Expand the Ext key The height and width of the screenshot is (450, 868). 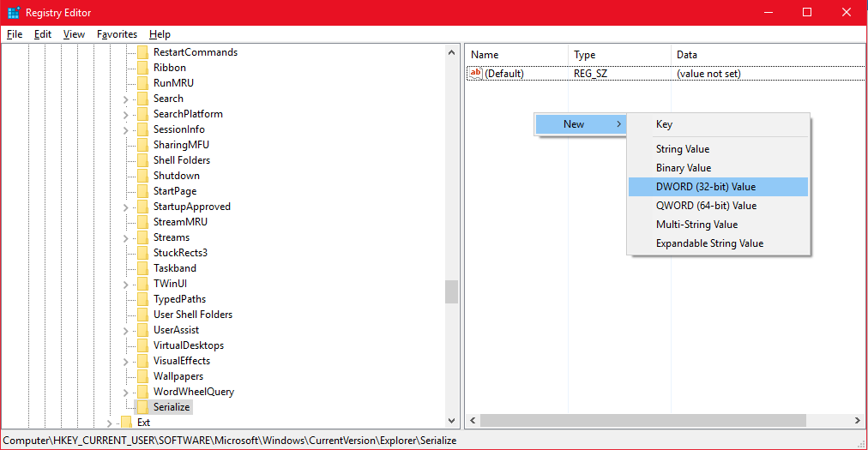[109, 423]
